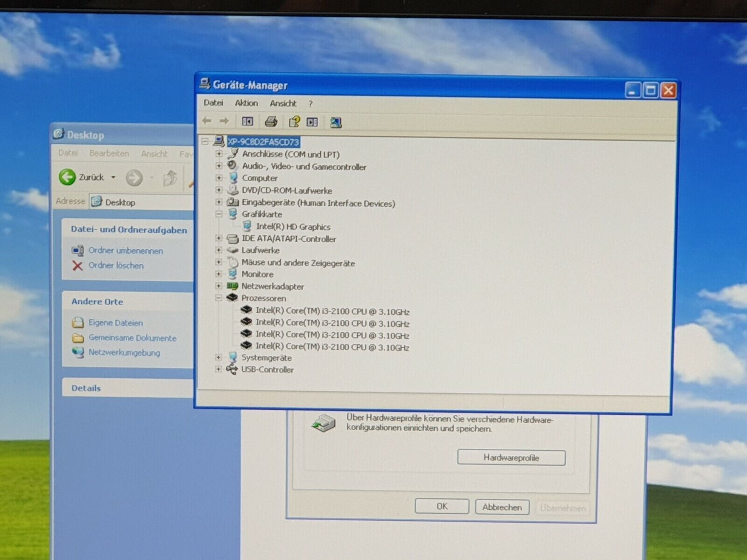This screenshot has height=560, width=747.
Task: Select the Grafikkarte category label
Action: coord(262,214)
